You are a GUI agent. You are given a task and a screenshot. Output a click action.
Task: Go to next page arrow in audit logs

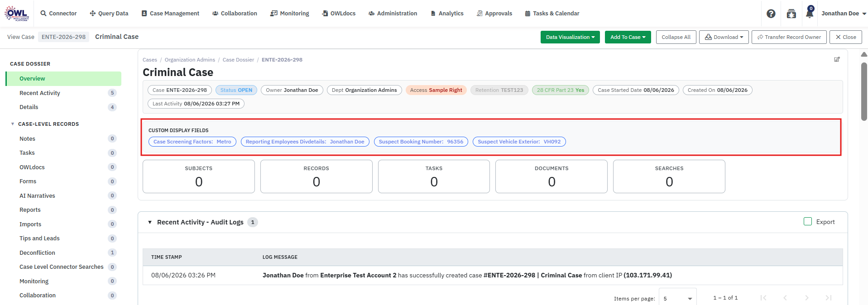806,298
